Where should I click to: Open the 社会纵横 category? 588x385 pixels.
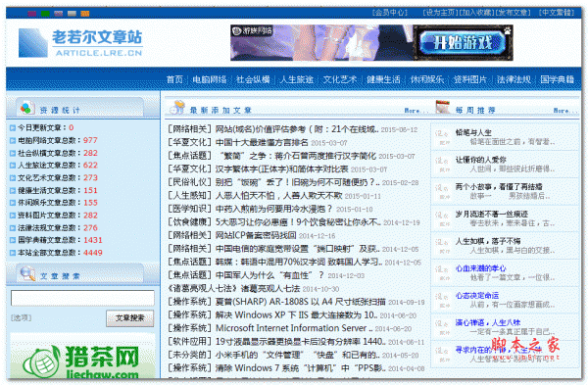coord(253,79)
